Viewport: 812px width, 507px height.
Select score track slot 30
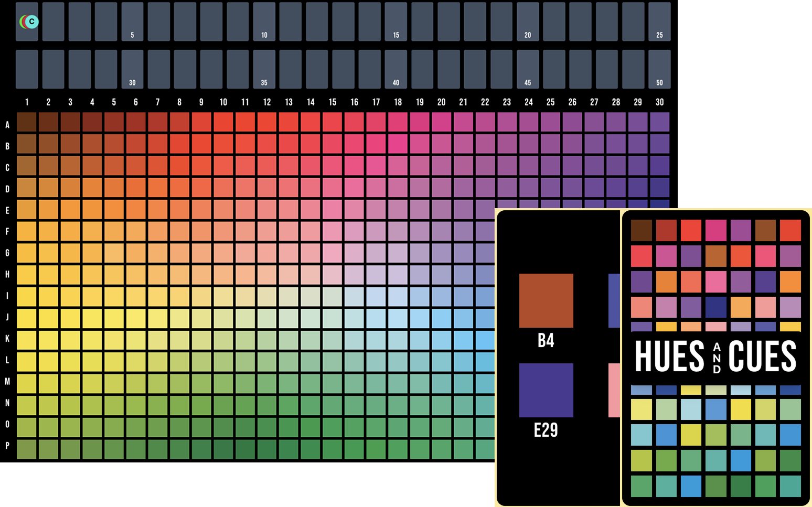132,69
